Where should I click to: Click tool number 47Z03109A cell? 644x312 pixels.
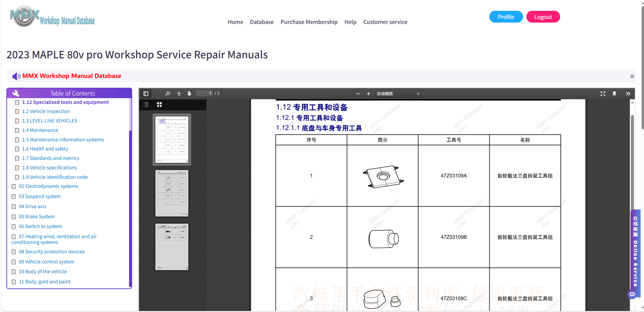tap(454, 176)
